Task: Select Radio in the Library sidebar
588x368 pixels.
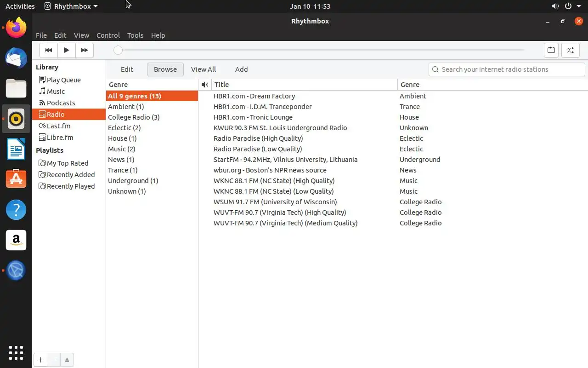Action: (69, 114)
